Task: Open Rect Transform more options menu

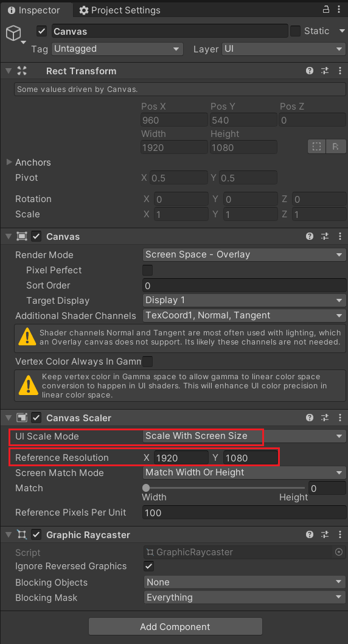Action: [340, 71]
